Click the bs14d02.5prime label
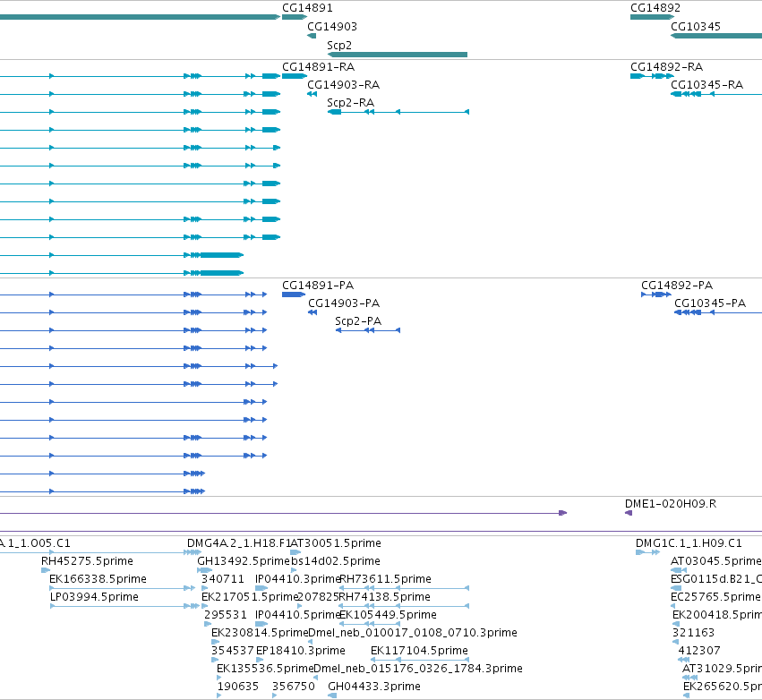Viewport: 762px width, 700px height. (x=336, y=561)
